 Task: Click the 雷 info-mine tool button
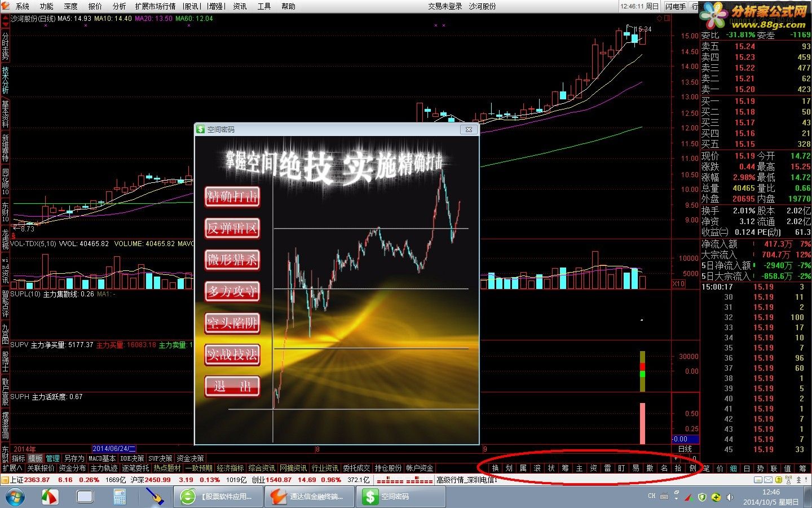point(607,468)
